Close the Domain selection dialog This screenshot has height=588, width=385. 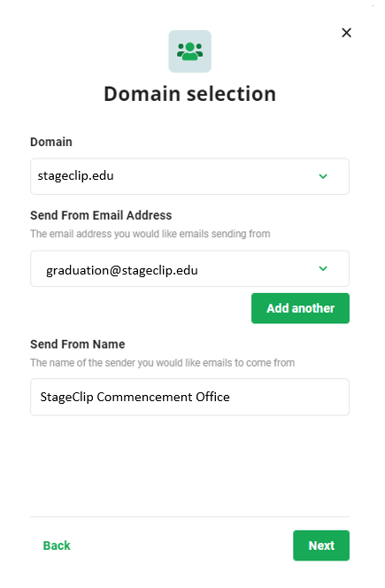click(346, 33)
